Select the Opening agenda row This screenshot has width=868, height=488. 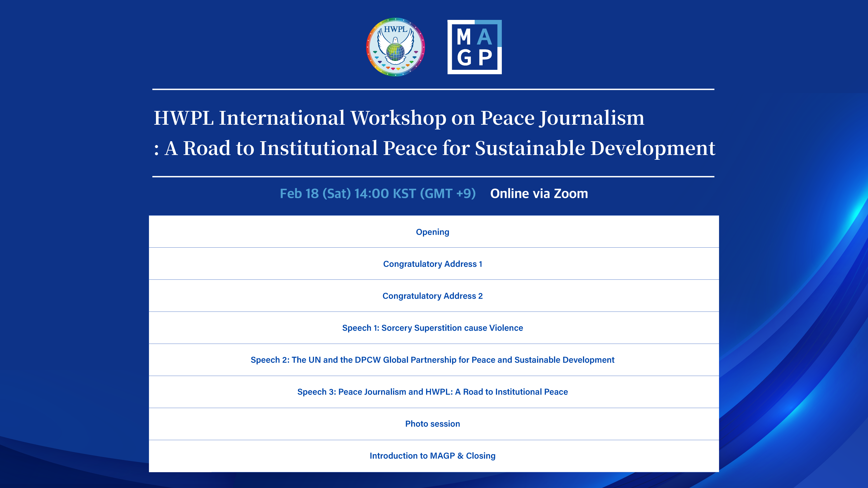(x=432, y=232)
